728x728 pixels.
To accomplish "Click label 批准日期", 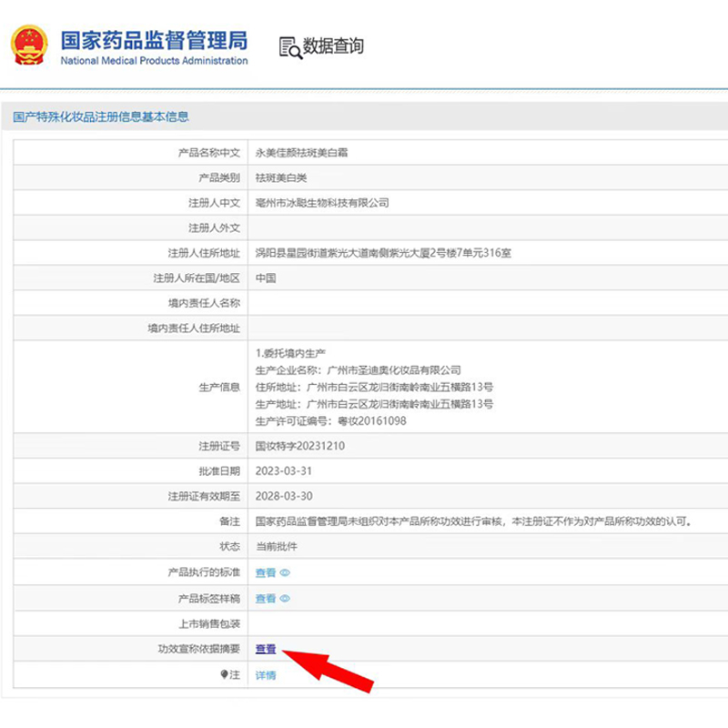I will click(x=219, y=471).
